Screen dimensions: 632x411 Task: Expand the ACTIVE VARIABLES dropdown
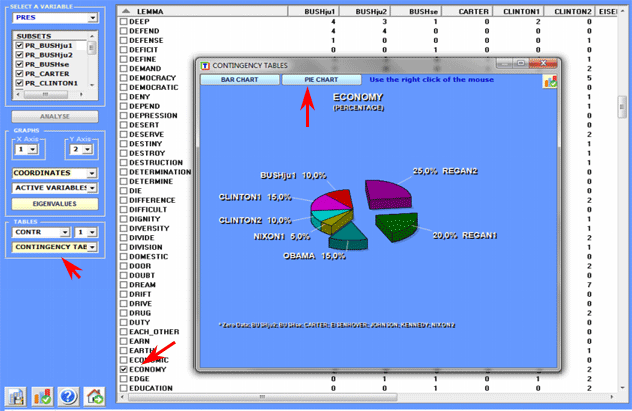tap(93, 188)
